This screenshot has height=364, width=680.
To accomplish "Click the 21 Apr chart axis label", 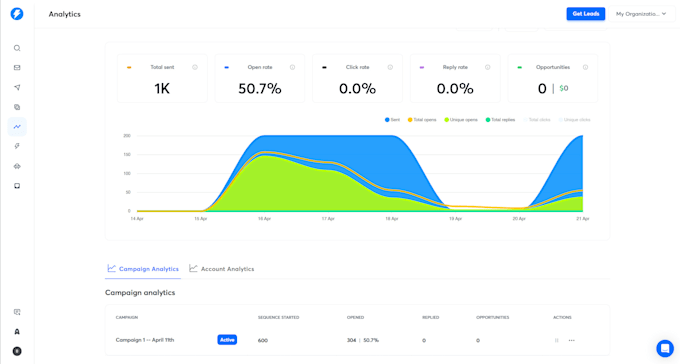I will coord(582,219).
